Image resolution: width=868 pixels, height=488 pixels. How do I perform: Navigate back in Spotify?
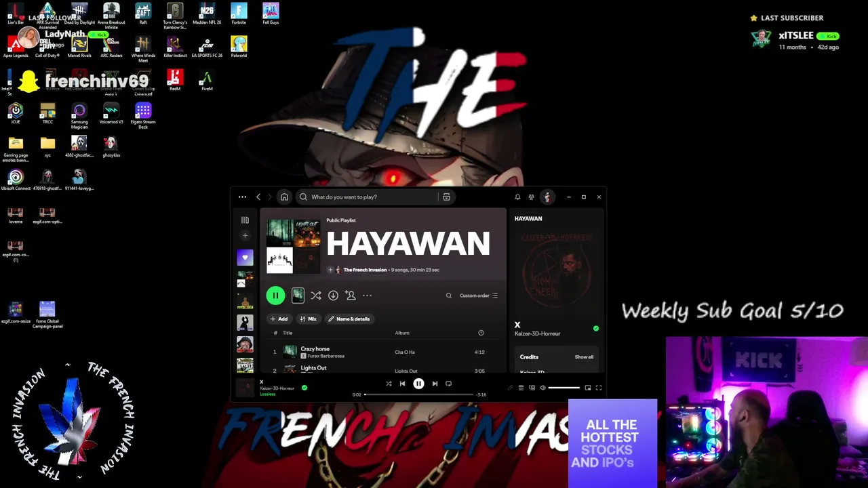coord(258,197)
